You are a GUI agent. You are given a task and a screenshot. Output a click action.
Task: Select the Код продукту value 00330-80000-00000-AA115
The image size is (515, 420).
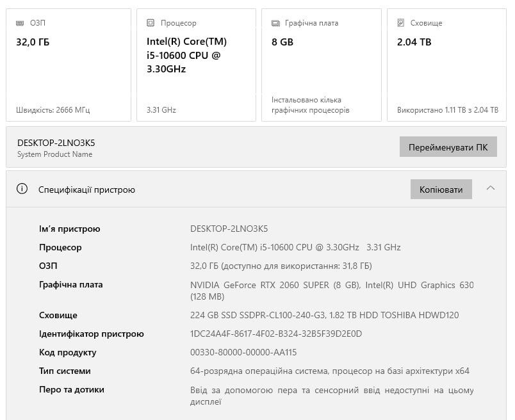coord(243,352)
